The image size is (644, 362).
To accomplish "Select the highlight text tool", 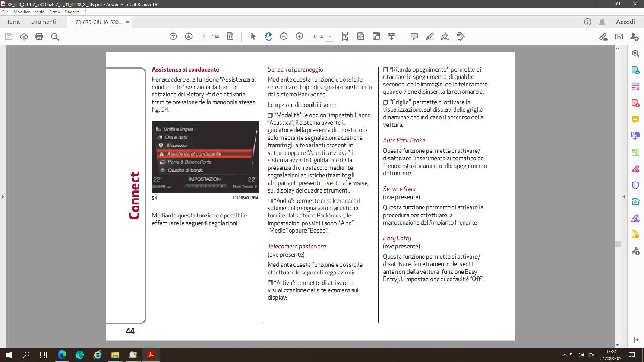I will (x=429, y=36).
